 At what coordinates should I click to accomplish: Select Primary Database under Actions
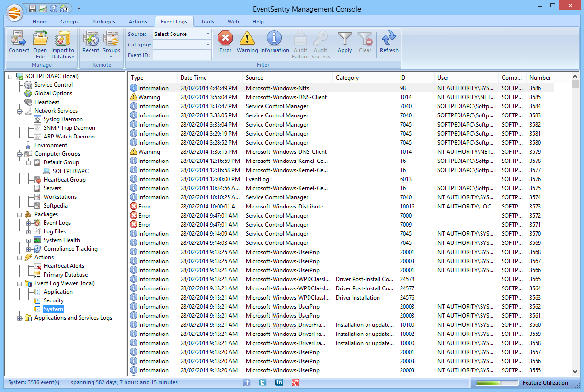[x=65, y=275]
